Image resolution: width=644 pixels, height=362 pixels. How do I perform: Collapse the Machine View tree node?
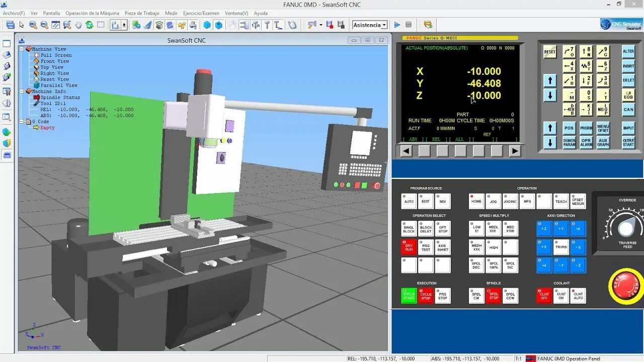(x=22, y=49)
